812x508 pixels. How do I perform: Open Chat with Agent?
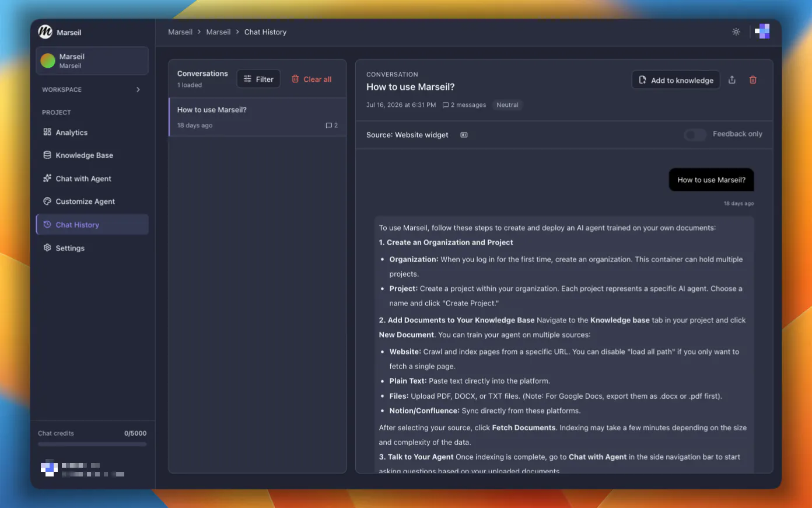(x=92, y=179)
